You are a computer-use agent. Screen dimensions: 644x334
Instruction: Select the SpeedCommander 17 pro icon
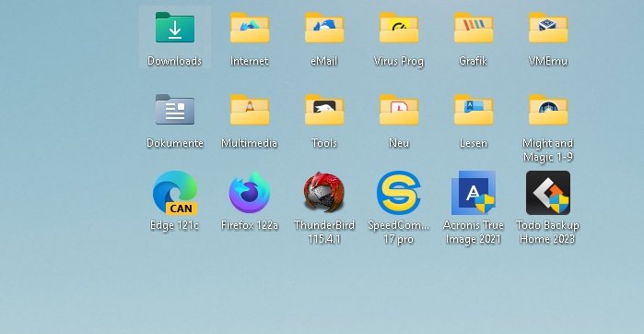[399, 193]
